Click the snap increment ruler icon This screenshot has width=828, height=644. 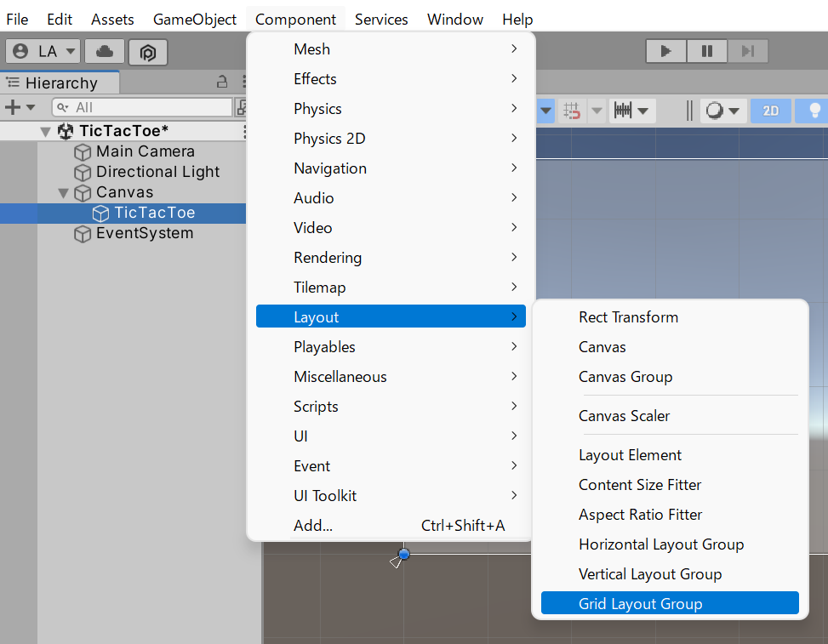(x=624, y=111)
